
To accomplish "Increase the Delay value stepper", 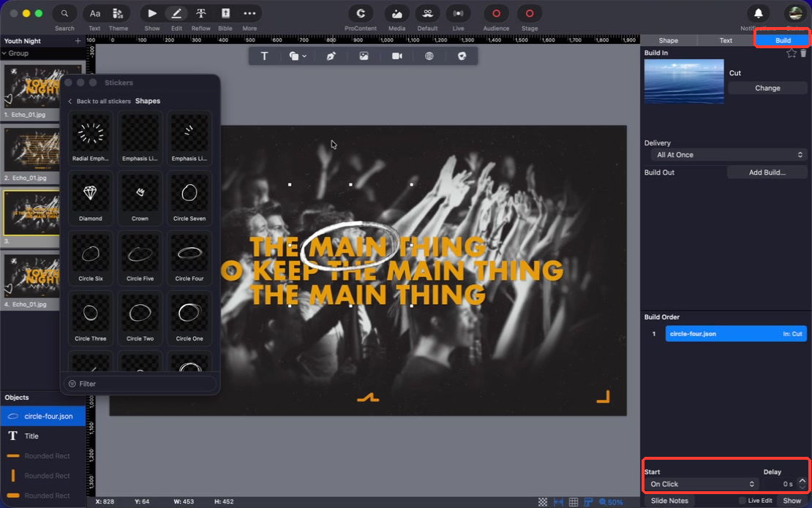I will [802, 481].
